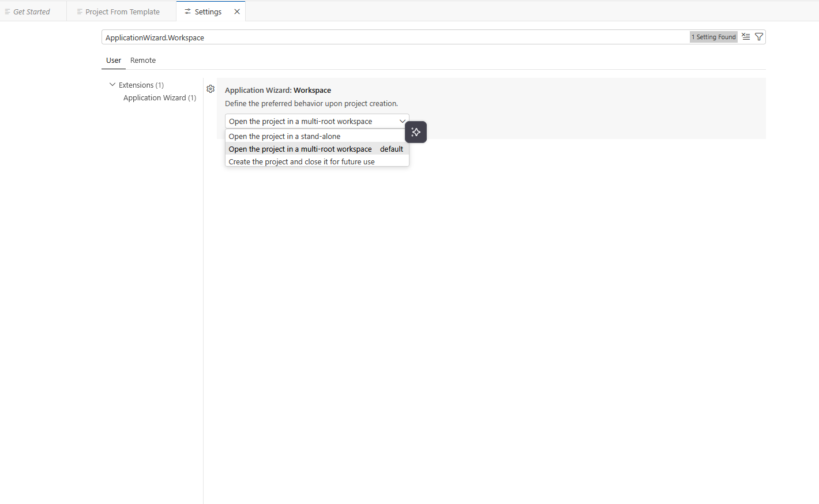This screenshot has width=819, height=504.
Task: Choose Open the project in a stand-alone
Action: coord(317,136)
